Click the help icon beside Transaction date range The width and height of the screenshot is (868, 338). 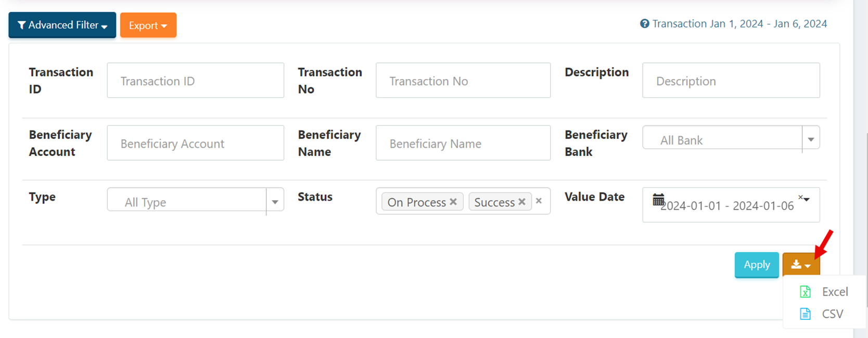coord(645,24)
